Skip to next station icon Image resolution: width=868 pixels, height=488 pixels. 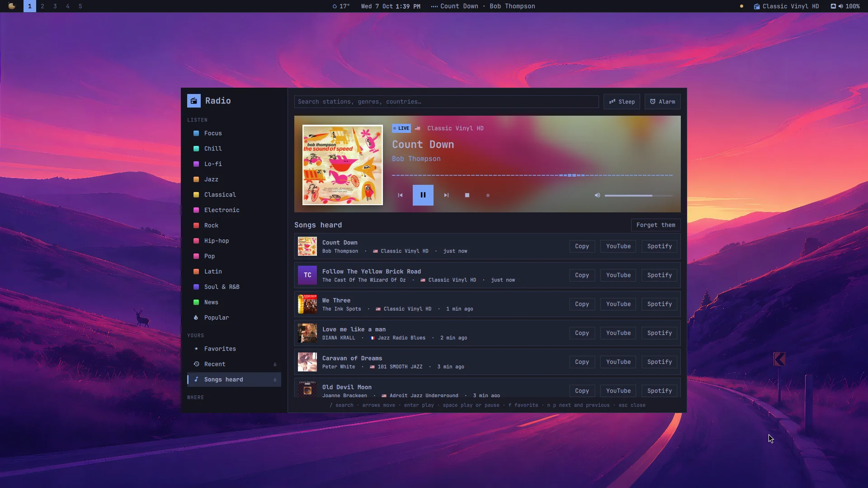pos(446,195)
